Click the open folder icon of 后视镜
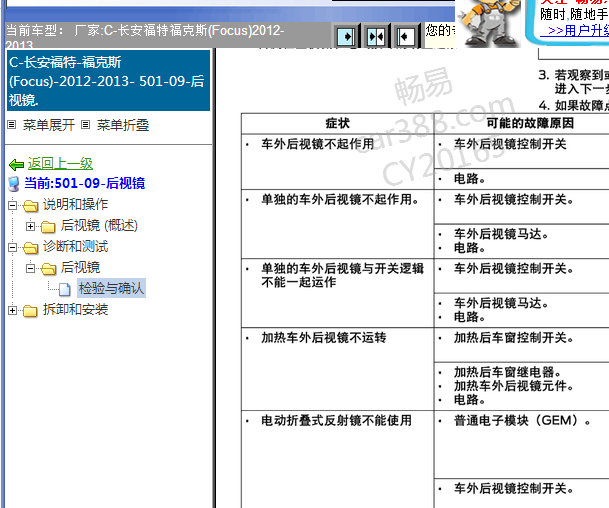The image size is (609, 508). [48, 268]
